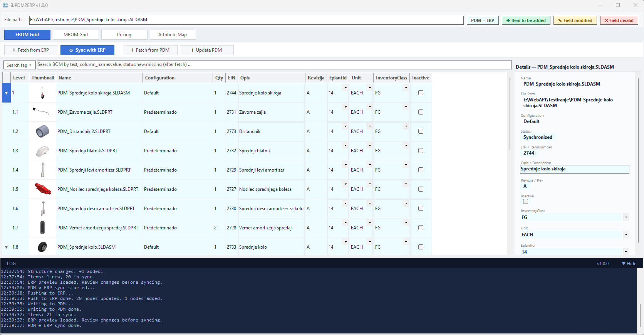Open EplantId dropdown for Zavorna zajla row
The height and width of the screenshot is (335, 644).
pos(345,107)
